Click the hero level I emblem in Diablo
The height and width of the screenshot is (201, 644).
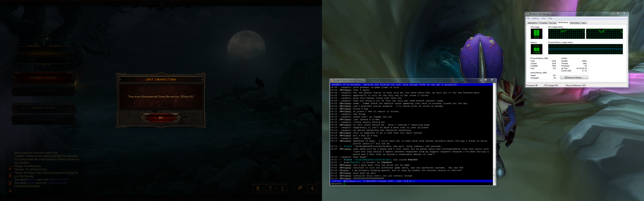point(44,42)
